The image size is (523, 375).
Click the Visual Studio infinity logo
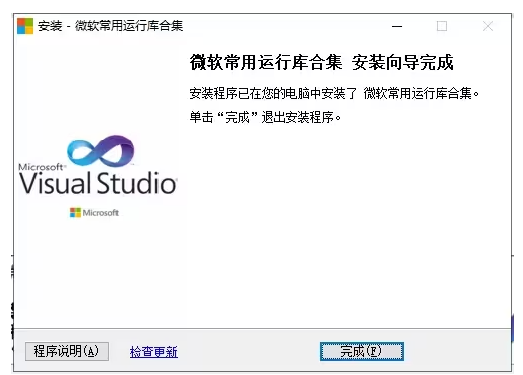(100, 151)
